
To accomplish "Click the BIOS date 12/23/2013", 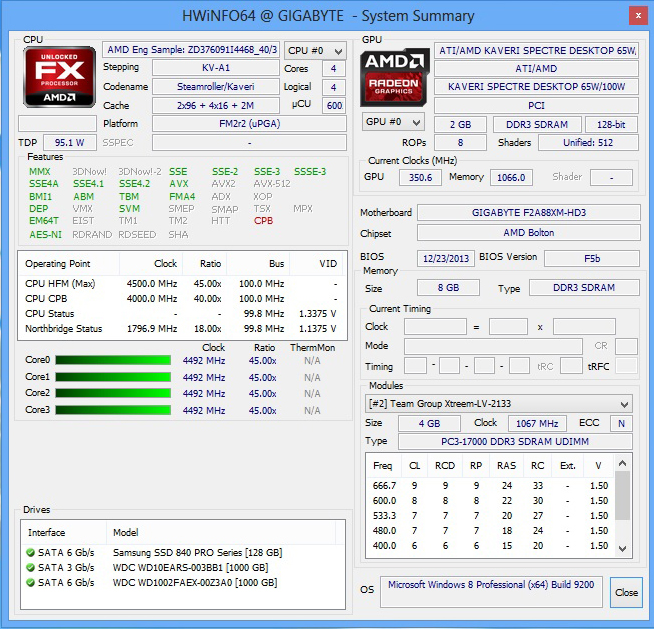I will coord(446,259).
